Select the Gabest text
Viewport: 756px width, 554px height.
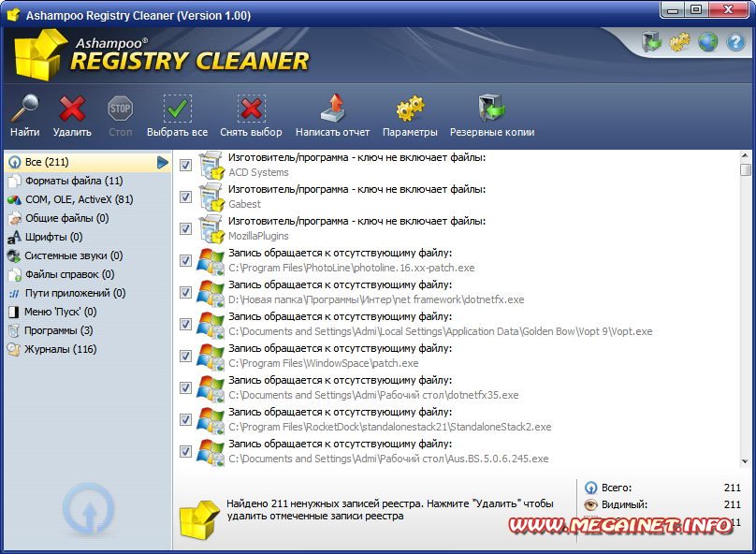(x=244, y=204)
